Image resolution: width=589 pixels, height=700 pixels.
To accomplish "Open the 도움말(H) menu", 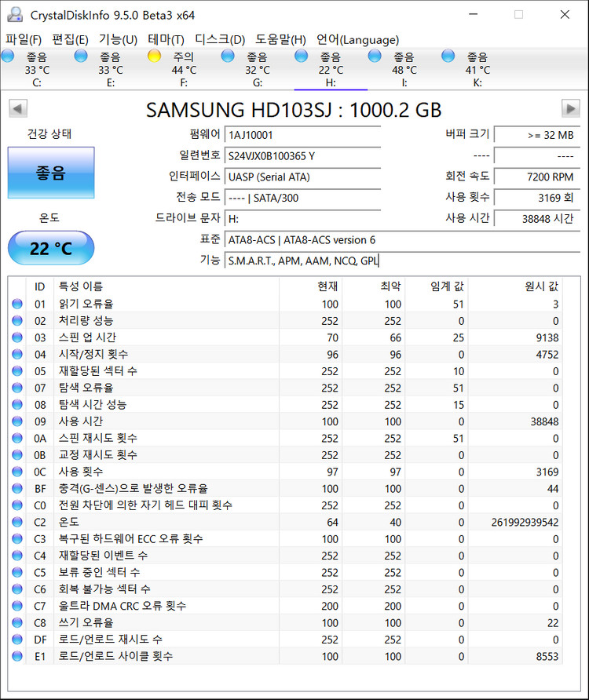I will (280, 40).
